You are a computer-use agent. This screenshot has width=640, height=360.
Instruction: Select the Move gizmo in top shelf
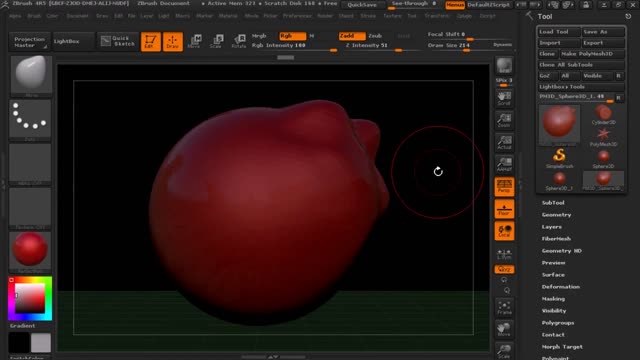tap(195, 42)
